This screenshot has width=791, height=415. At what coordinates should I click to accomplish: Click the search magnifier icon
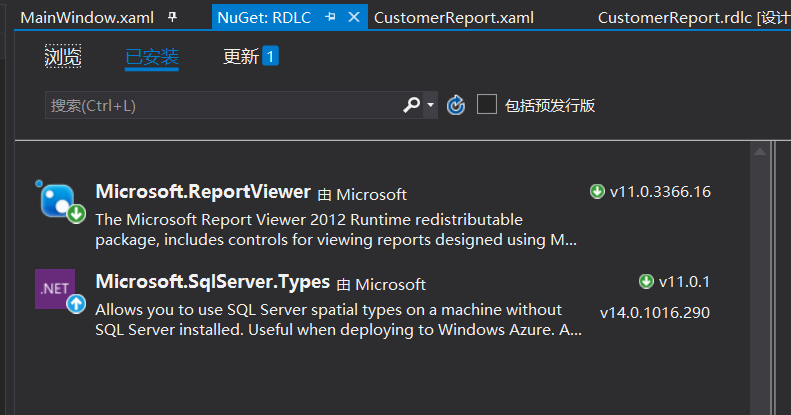(x=411, y=105)
